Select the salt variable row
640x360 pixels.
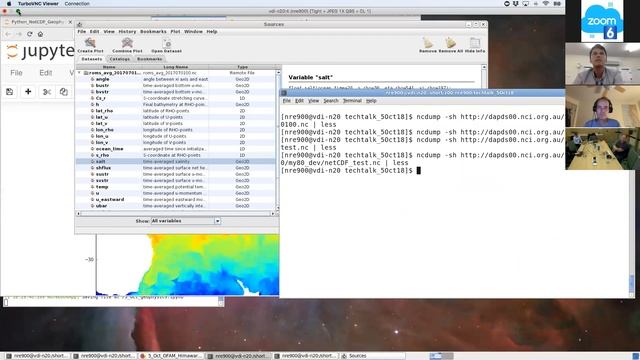[176, 161]
